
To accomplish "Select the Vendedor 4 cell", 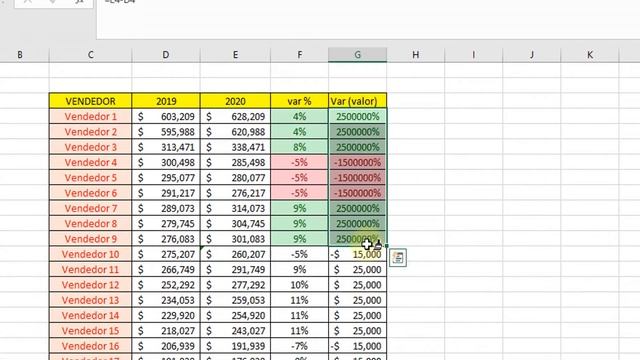I will coord(90,162).
